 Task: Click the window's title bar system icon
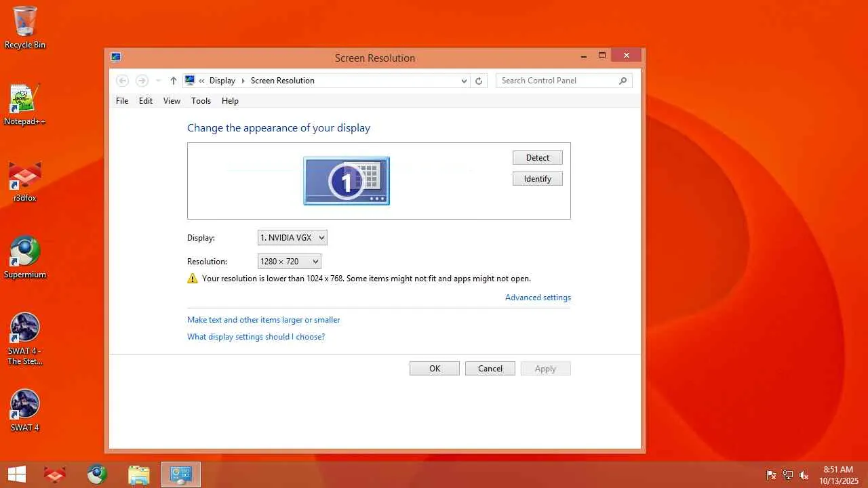tap(116, 58)
